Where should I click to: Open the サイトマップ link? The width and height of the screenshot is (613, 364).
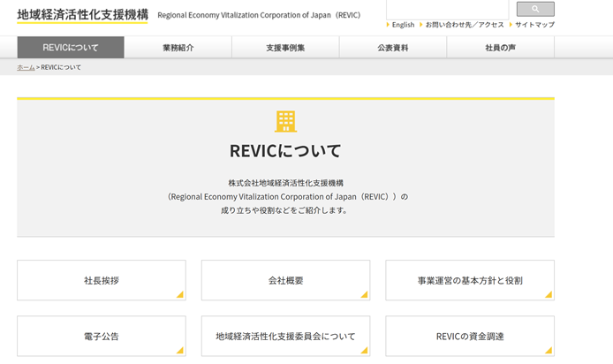534,25
